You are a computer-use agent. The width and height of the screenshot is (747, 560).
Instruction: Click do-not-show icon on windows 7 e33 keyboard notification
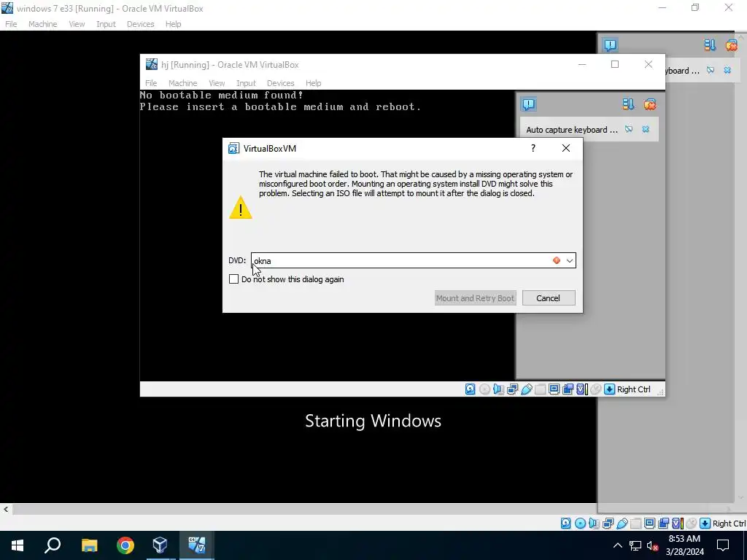[x=711, y=70]
